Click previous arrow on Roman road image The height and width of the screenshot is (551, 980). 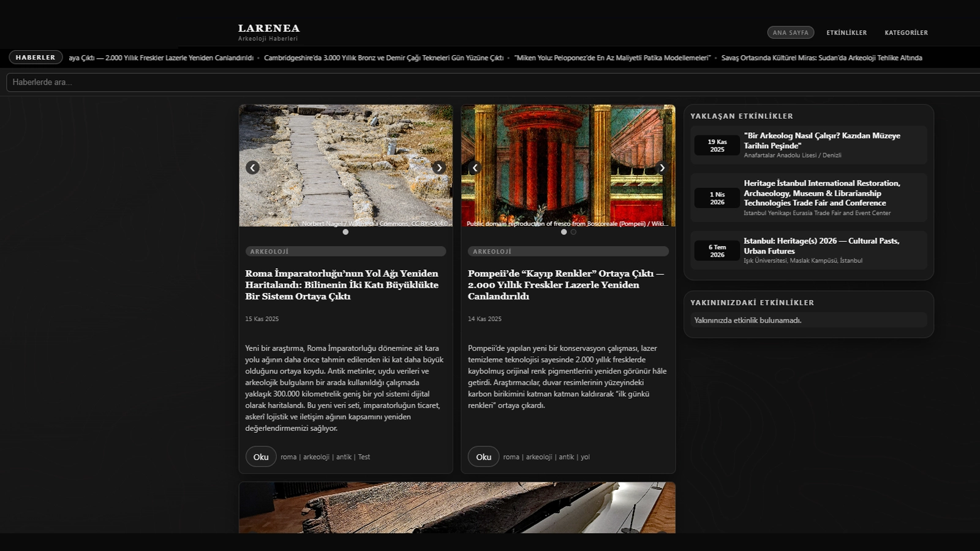click(252, 168)
